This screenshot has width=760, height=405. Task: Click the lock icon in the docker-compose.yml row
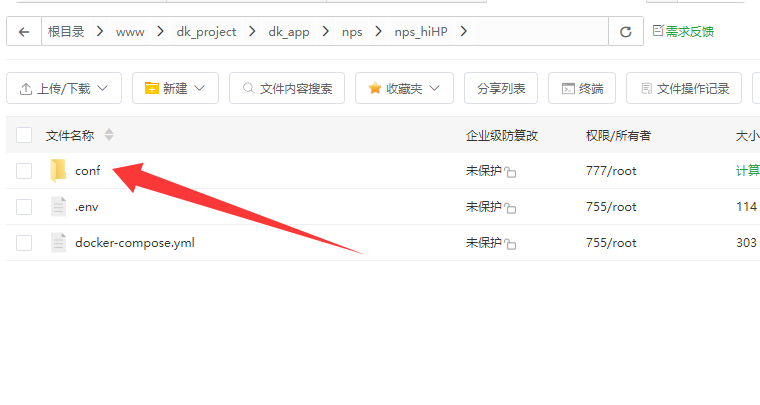[510, 244]
